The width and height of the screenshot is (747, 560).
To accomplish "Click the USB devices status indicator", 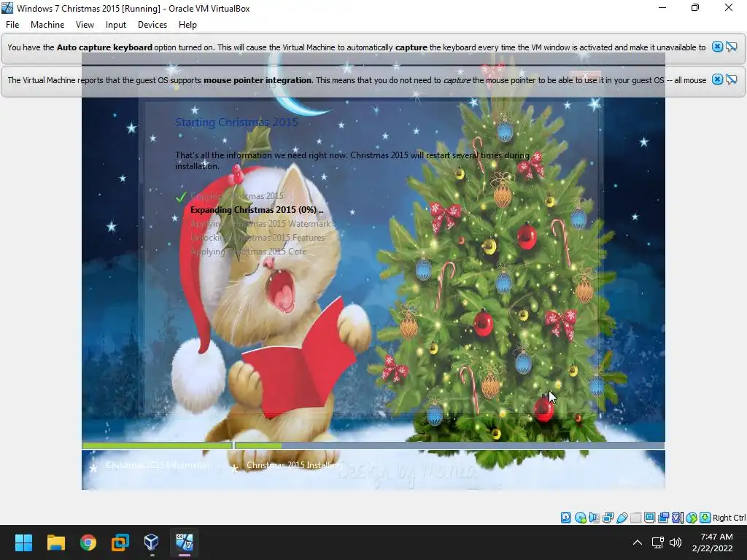I will click(x=622, y=518).
